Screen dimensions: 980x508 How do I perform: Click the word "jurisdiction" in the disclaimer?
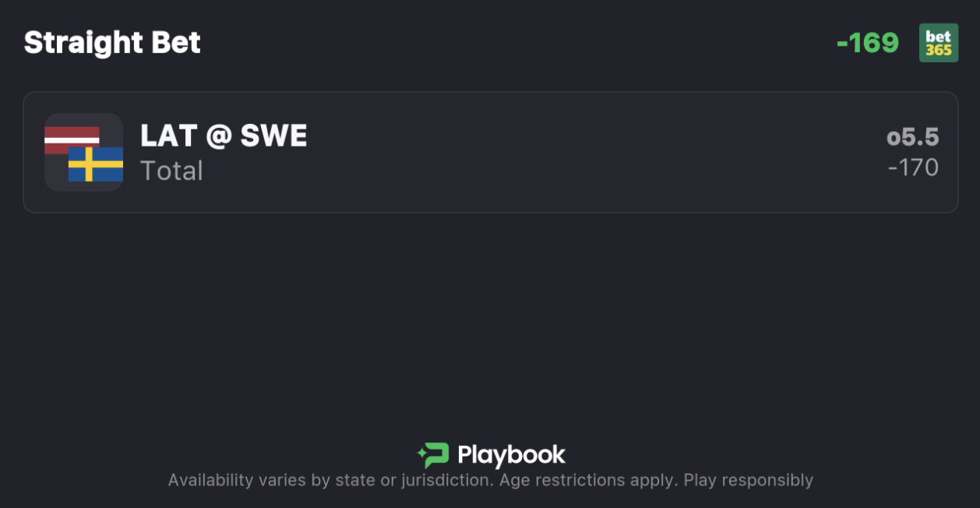point(446,480)
